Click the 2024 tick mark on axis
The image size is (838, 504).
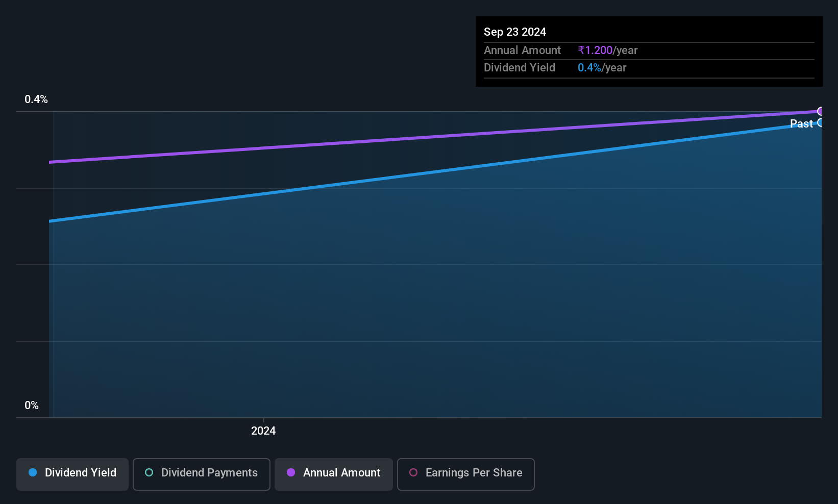point(263,420)
